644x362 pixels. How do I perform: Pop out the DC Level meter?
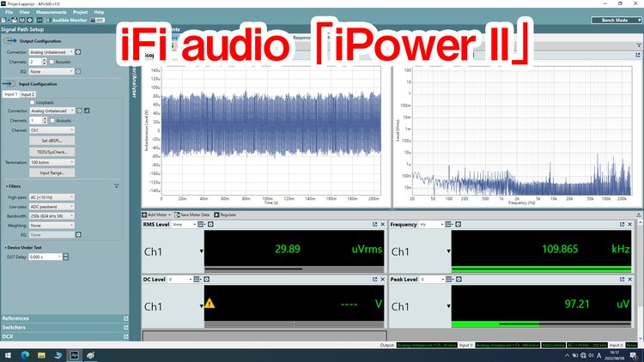point(374,279)
